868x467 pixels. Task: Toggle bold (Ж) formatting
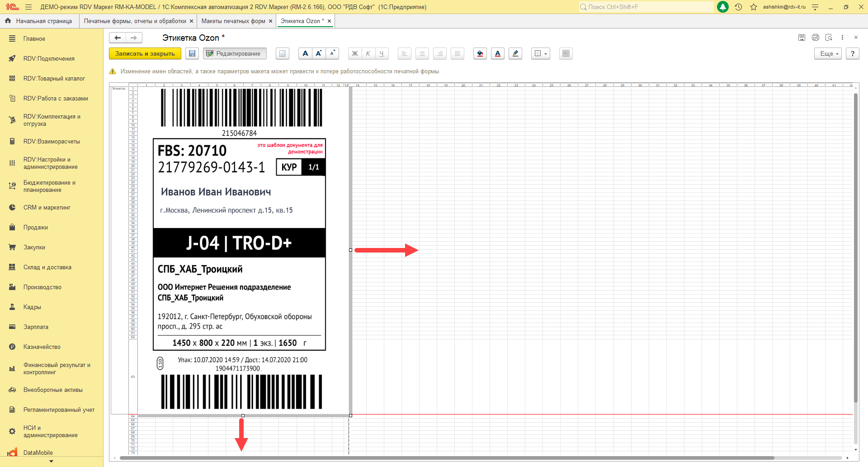point(355,53)
